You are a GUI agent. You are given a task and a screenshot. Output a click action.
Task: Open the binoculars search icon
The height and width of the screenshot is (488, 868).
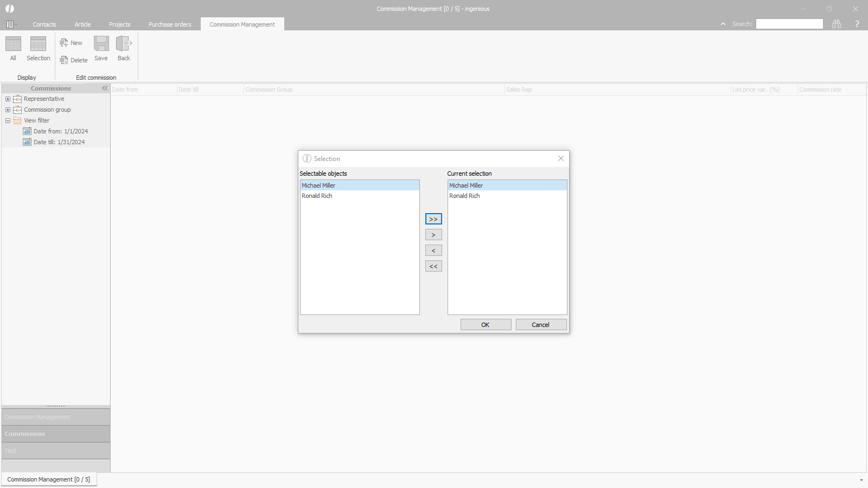coord(837,24)
